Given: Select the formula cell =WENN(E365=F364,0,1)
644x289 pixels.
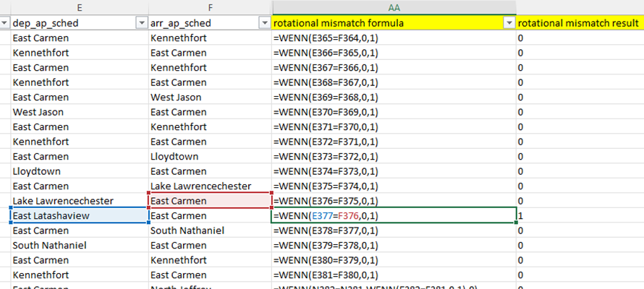Looking at the screenshot, I should click(x=394, y=38).
